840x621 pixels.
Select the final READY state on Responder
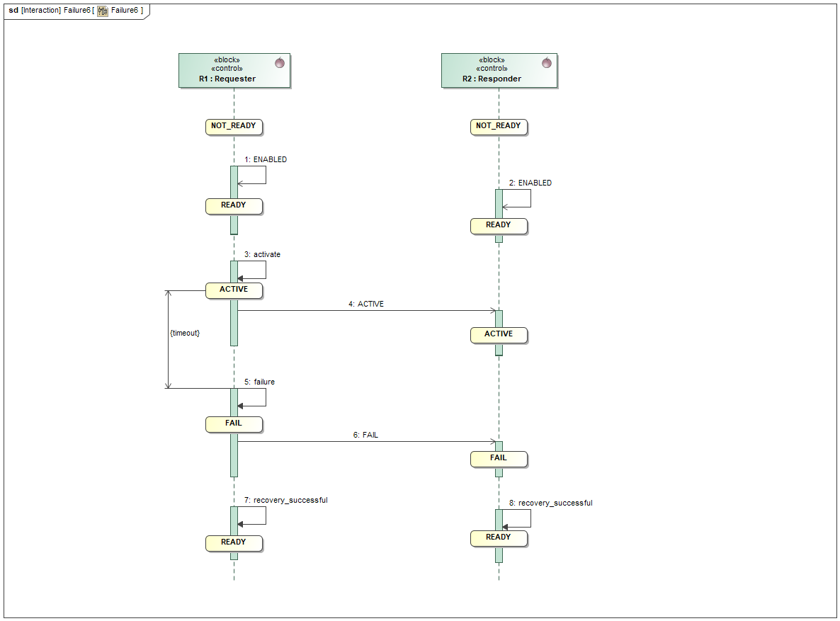tap(499, 538)
